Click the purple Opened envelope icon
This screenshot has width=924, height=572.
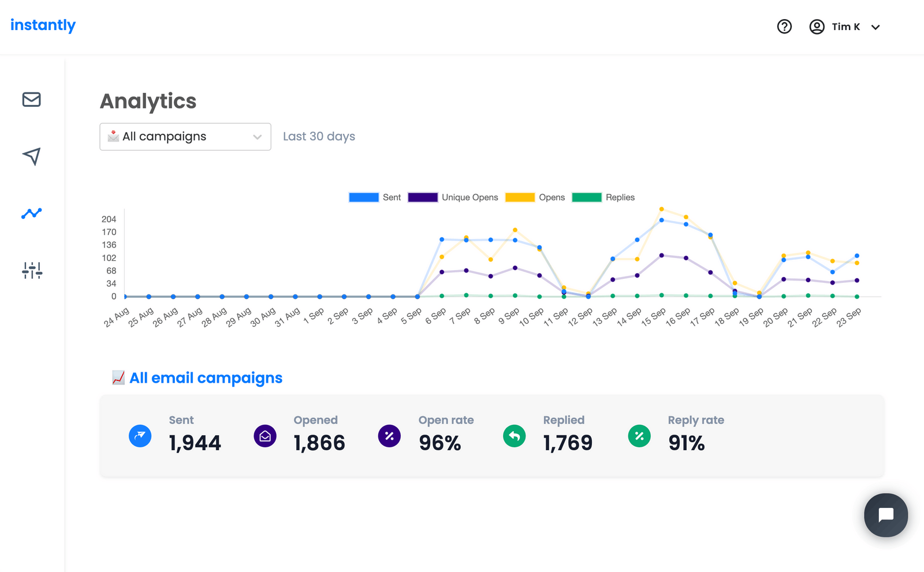265,436
